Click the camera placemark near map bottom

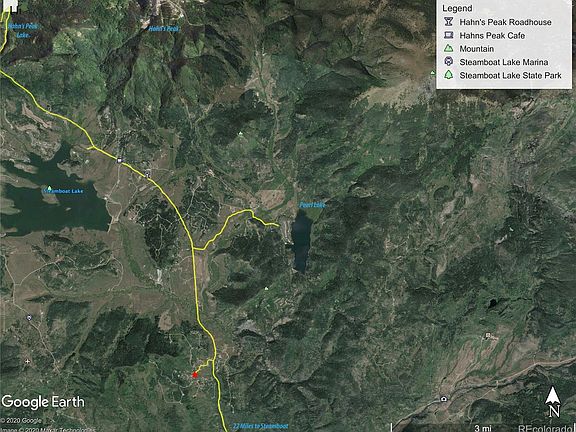(x=444, y=399)
